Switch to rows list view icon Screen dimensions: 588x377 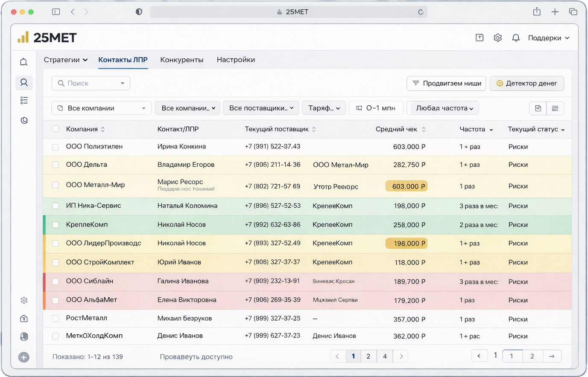point(555,108)
